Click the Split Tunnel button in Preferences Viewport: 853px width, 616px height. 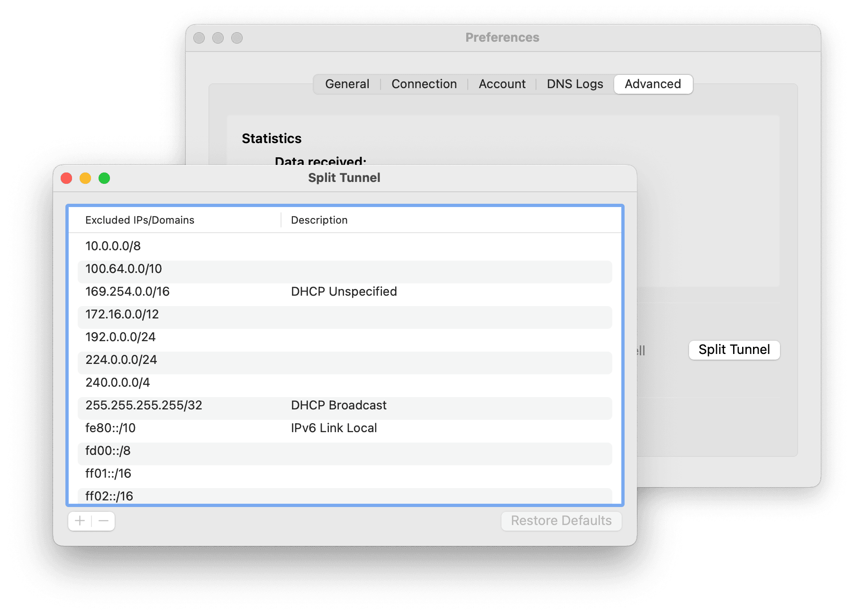[x=734, y=350]
